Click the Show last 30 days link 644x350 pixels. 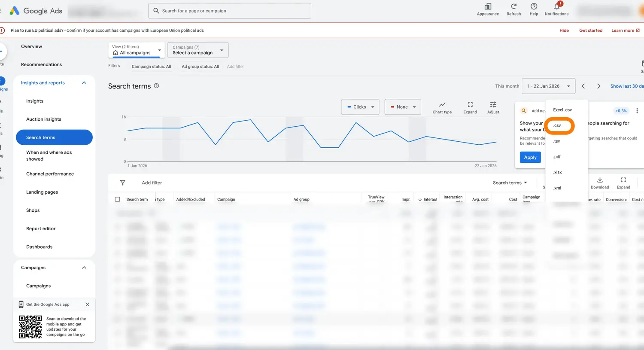pyautogui.click(x=626, y=86)
